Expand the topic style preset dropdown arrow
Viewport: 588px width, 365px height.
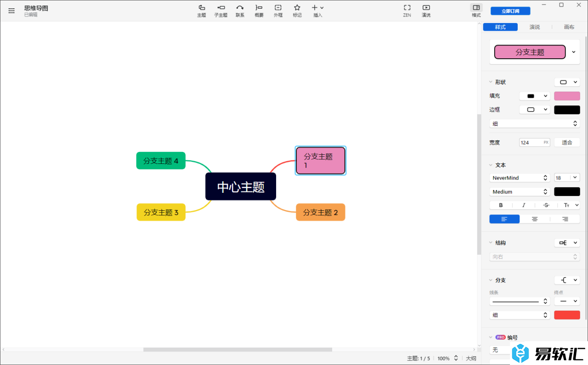click(x=574, y=52)
